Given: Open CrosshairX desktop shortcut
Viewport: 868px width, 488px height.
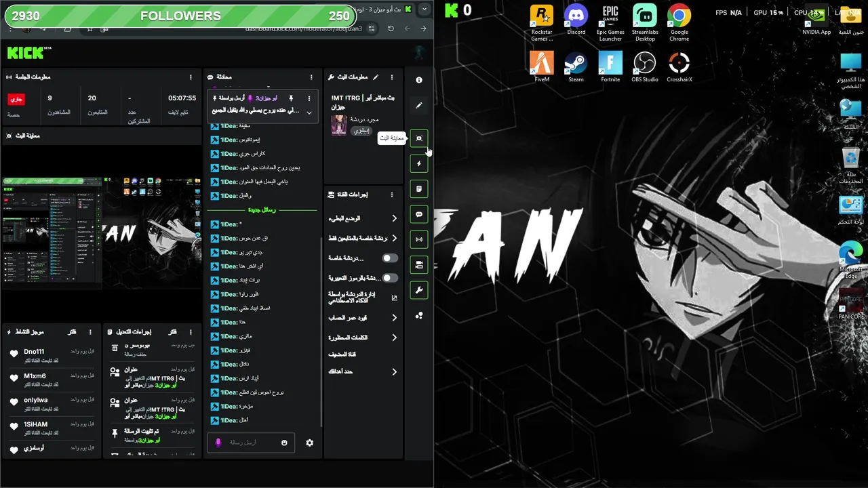Looking at the screenshot, I should 679,67.
